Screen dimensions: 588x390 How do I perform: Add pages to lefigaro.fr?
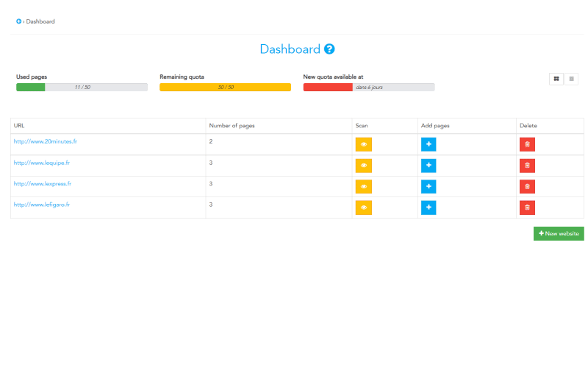(x=429, y=208)
